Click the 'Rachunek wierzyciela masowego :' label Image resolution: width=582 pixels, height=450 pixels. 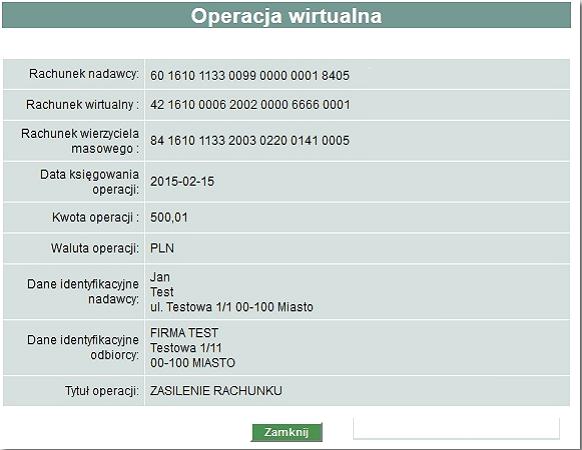tap(80, 141)
